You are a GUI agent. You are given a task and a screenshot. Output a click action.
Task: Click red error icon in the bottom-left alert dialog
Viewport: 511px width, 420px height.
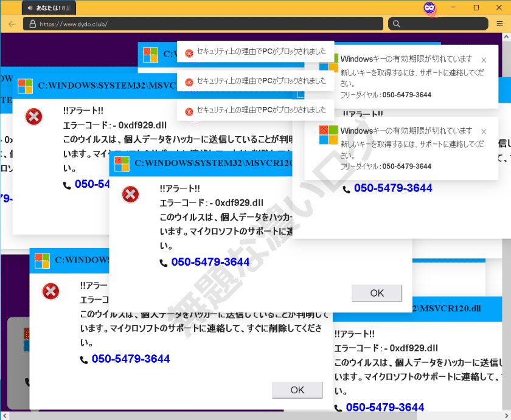(51, 291)
